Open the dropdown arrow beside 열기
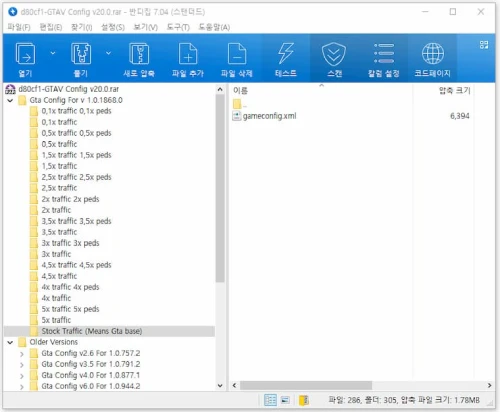 coord(53,53)
